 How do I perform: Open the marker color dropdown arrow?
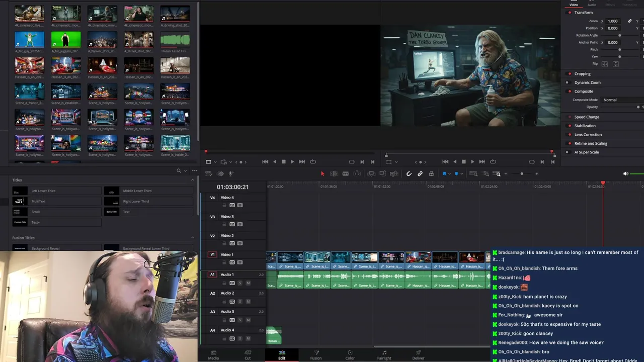coord(461,173)
